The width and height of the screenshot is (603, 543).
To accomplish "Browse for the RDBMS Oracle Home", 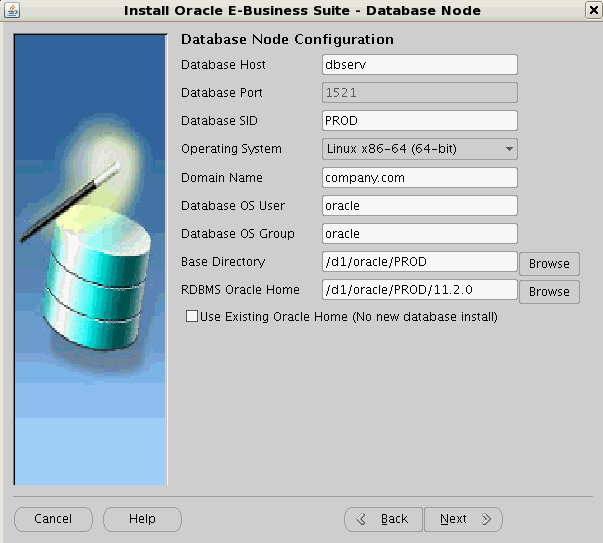I will click(x=549, y=292).
